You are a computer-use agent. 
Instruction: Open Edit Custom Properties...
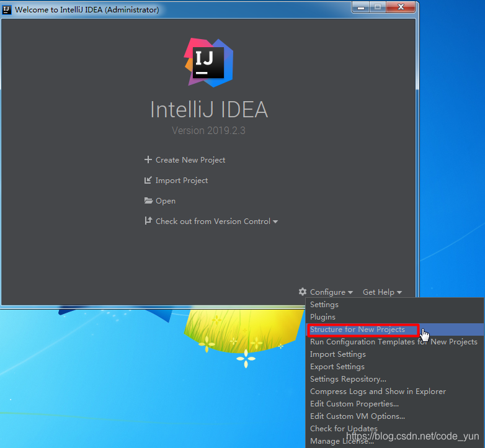tap(394, 404)
